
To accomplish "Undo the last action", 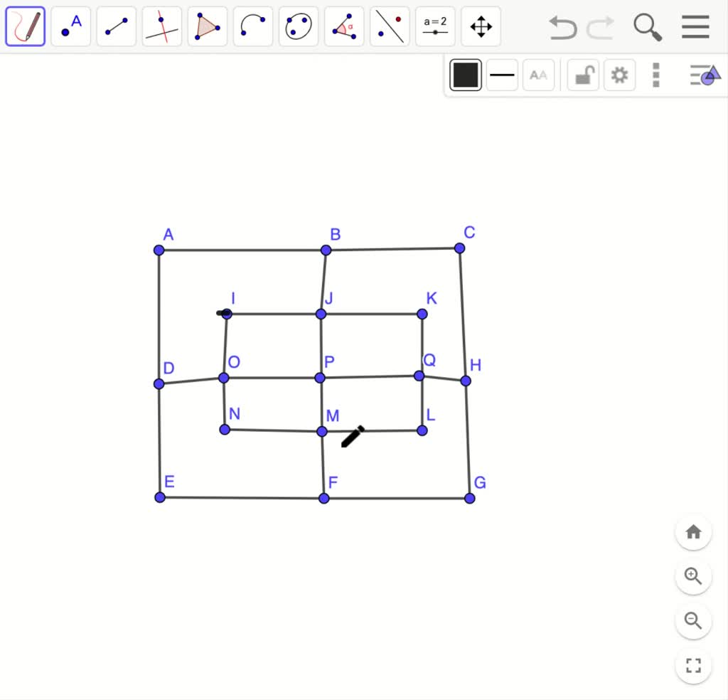I will pos(562,28).
